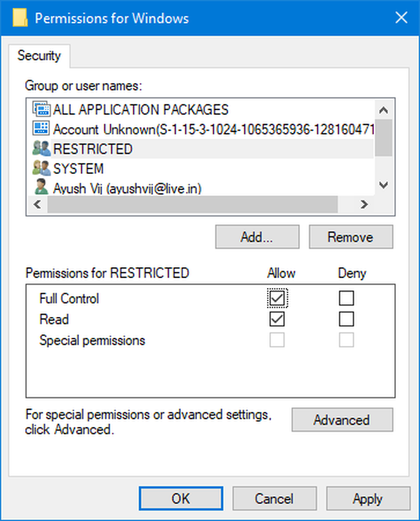Check Deny for Read permission
The height and width of the screenshot is (521, 420).
346,319
